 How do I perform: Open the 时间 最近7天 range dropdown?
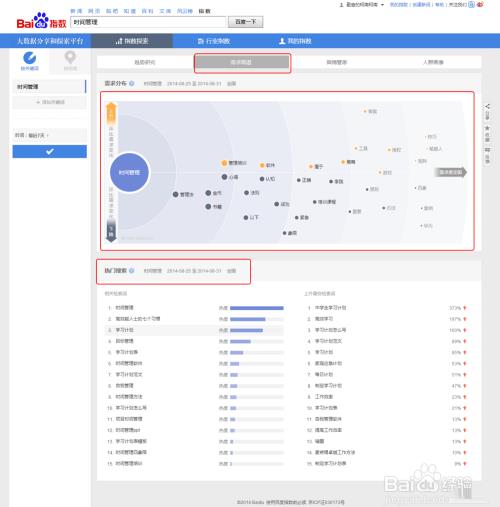(49, 135)
